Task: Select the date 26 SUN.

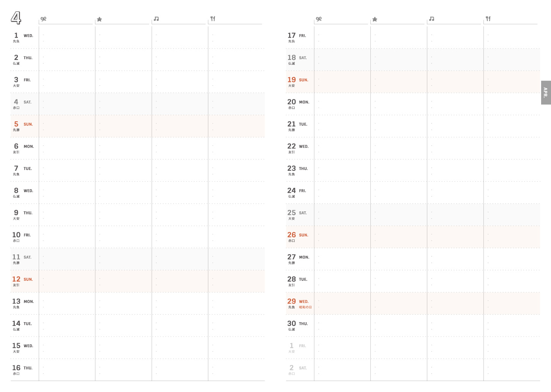Action: [x=298, y=235]
